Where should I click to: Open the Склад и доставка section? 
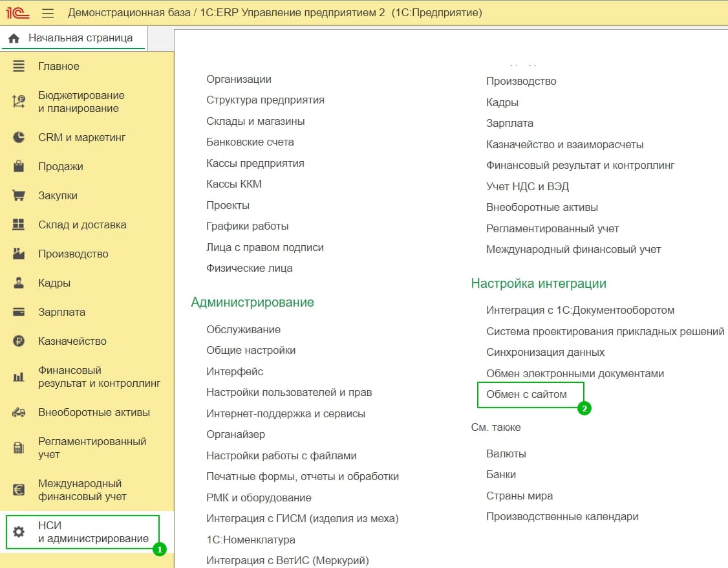(x=82, y=224)
